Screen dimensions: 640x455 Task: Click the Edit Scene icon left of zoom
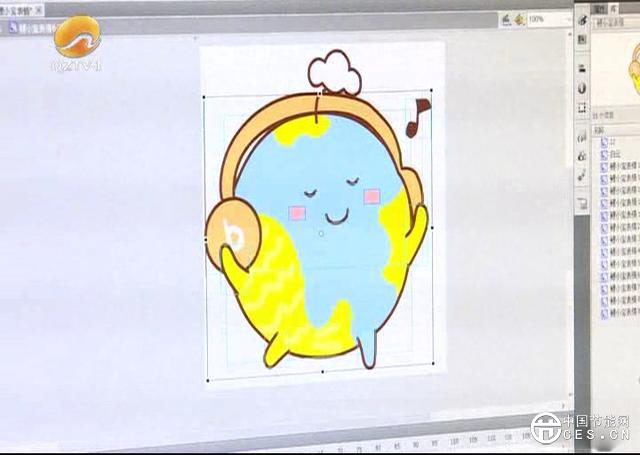click(507, 19)
